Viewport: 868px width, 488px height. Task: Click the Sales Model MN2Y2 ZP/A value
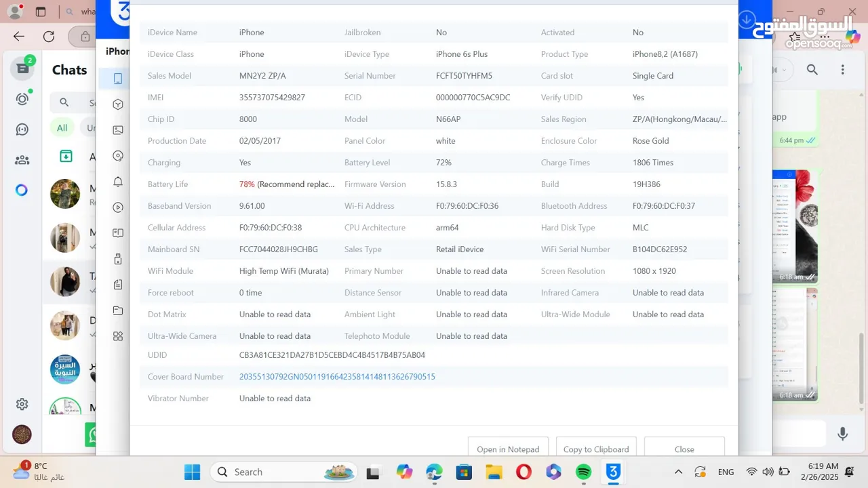(262, 76)
